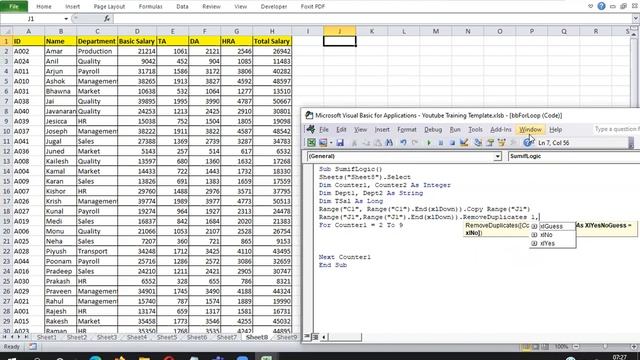Open the VBA File menu
This screenshot has width=640, height=360.
324,129
